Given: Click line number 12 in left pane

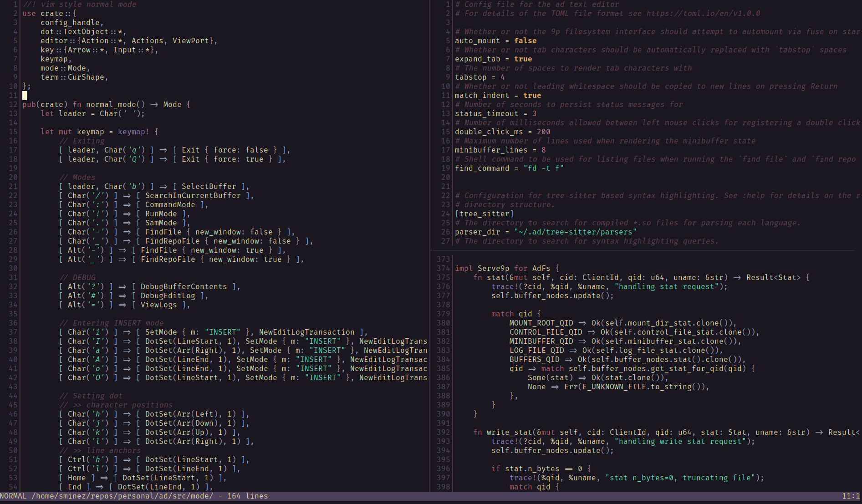Looking at the screenshot, I should 13,105.
